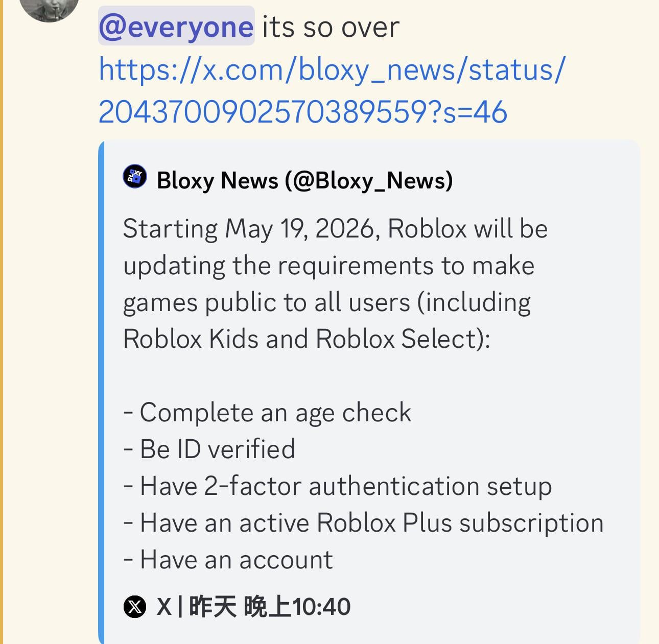Click the 'Complete an age check' line

tap(267, 412)
